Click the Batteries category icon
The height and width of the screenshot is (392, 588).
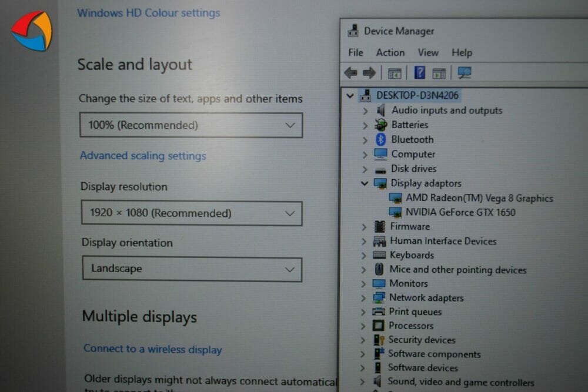381,125
